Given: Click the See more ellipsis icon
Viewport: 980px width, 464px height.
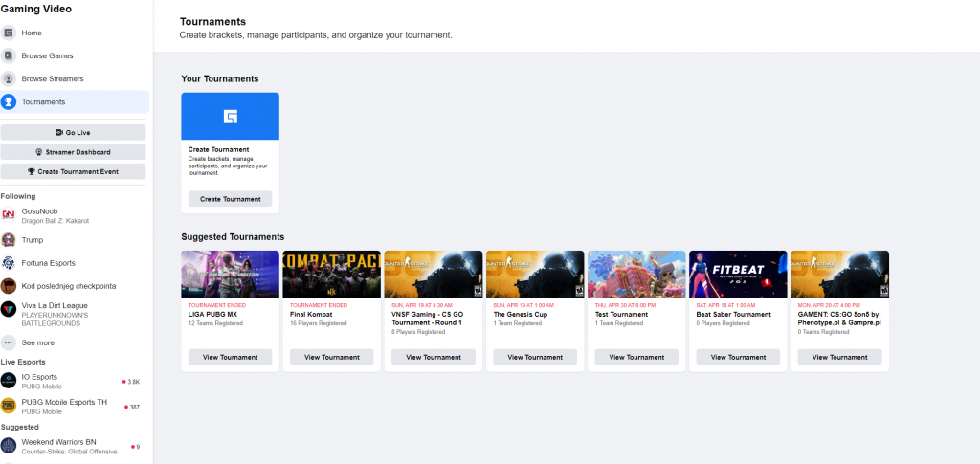Looking at the screenshot, I should pos(9,342).
